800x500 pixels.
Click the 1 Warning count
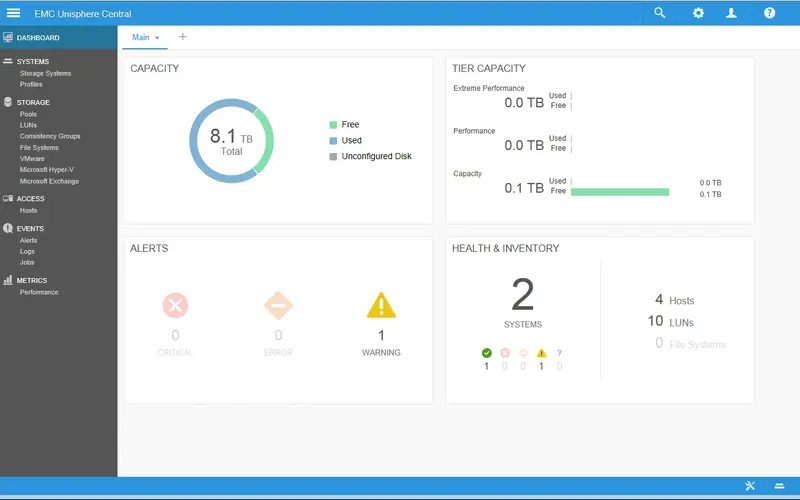tap(381, 335)
